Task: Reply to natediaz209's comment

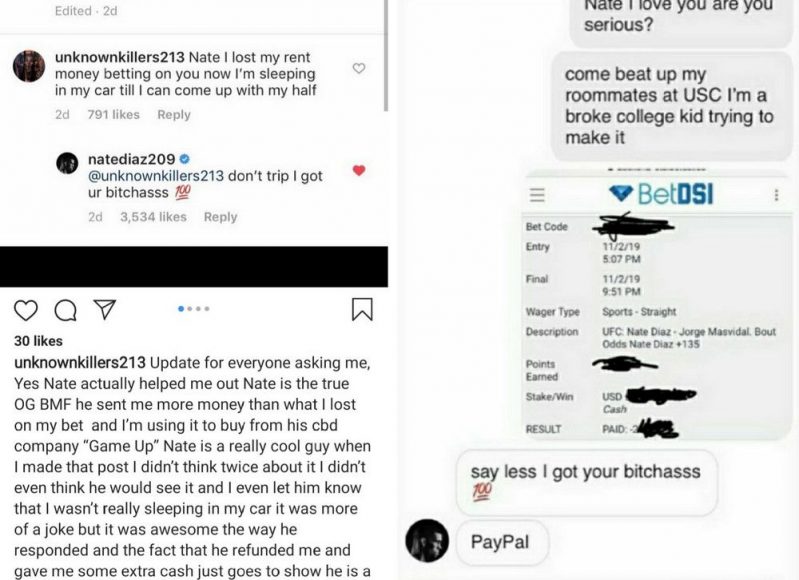Action: click(x=221, y=217)
